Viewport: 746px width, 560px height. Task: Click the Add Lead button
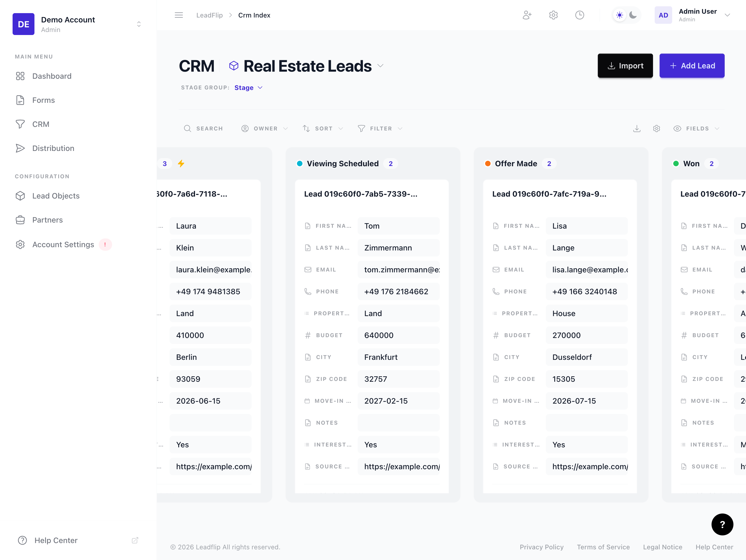coord(692,66)
